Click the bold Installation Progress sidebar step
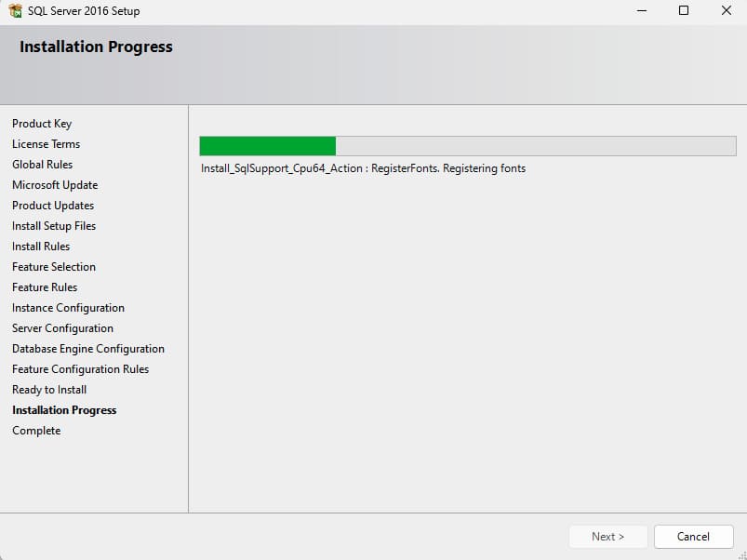Screen dimensions: 747x560 pos(64,410)
